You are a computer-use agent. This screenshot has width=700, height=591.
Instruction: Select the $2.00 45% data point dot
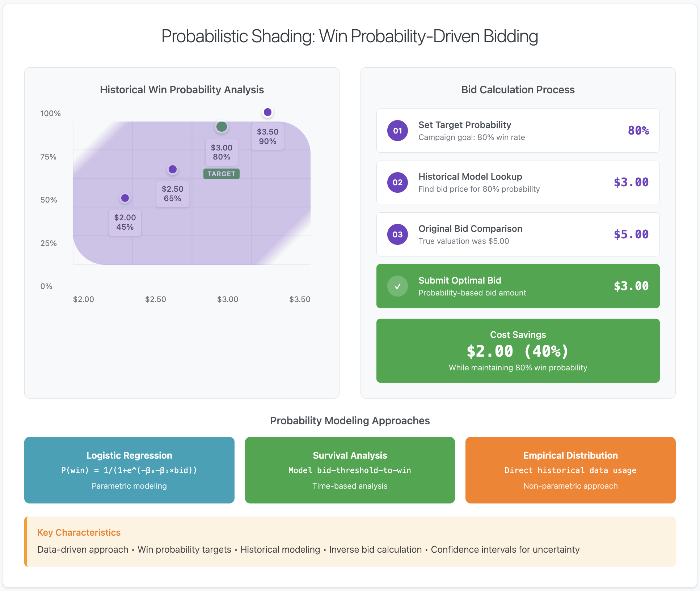tap(125, 198)
